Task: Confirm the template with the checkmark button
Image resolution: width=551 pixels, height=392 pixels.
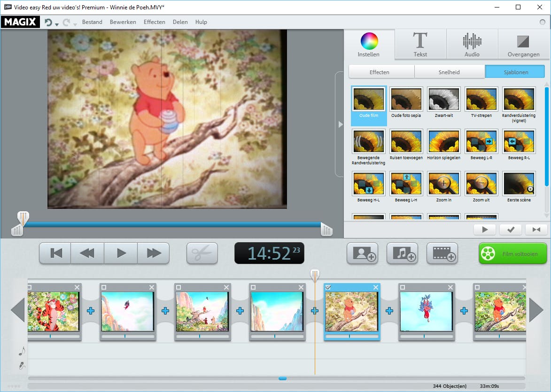Action: tap(511, 230)
